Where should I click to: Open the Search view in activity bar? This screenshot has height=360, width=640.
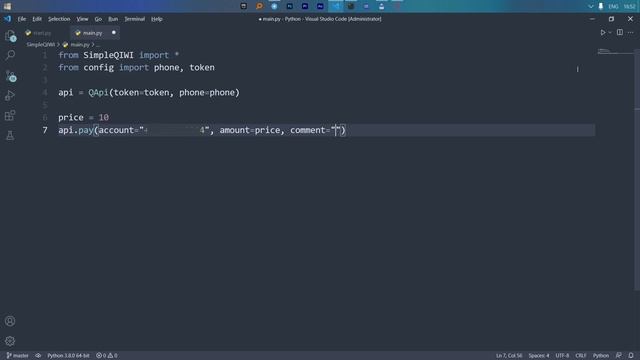tap(10, 55)
